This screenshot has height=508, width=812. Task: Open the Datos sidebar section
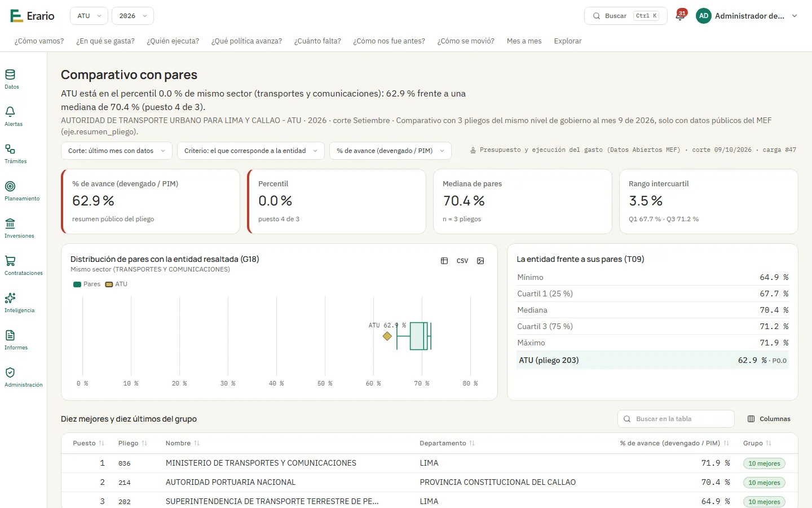(x=11, y=79)
